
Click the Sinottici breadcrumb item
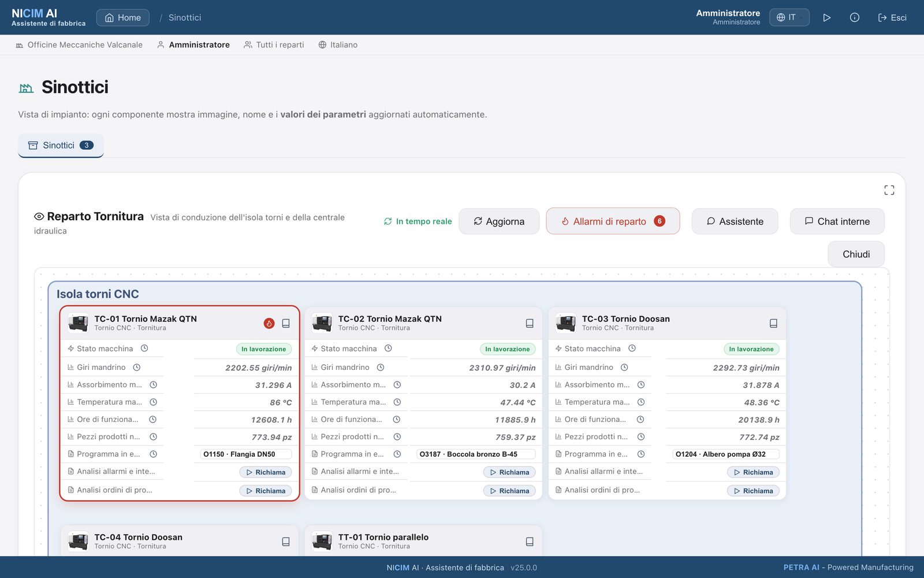(185, 17)
